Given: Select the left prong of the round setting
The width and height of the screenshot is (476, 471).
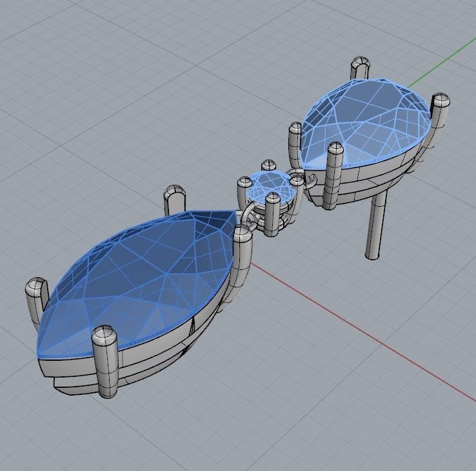Looking at the screenshot, I should (244, 191).
